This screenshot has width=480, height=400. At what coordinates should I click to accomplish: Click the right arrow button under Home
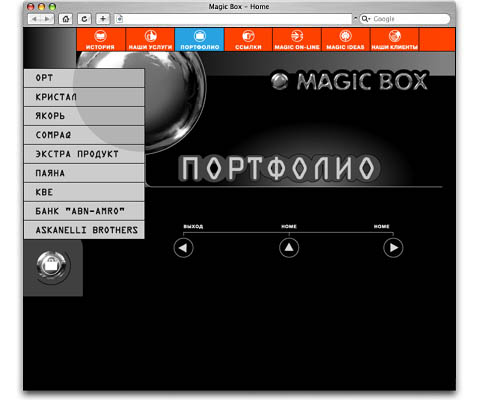tap(393, 248)
